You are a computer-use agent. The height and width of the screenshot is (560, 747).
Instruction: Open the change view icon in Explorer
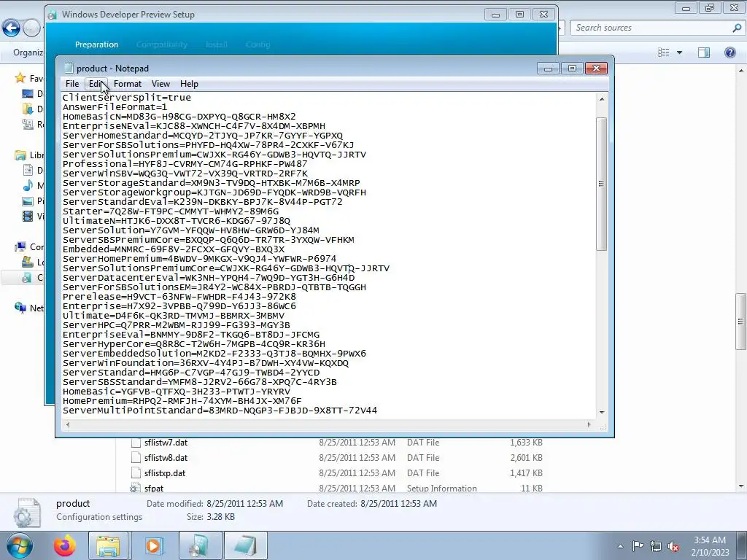663,52
